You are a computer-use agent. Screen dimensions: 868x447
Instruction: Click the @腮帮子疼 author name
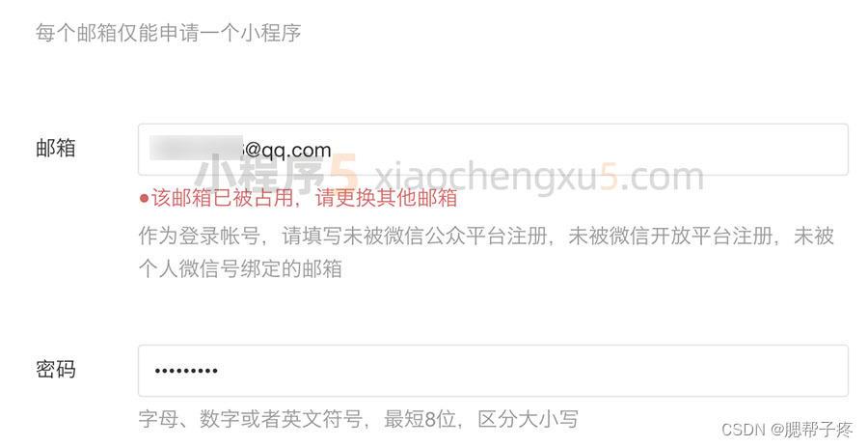tap(812, 430)
